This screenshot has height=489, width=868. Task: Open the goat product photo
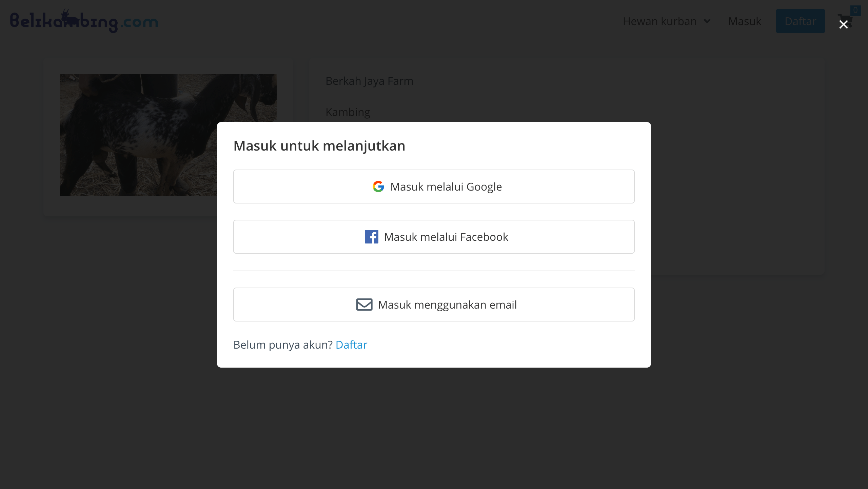tap(138, 135)
